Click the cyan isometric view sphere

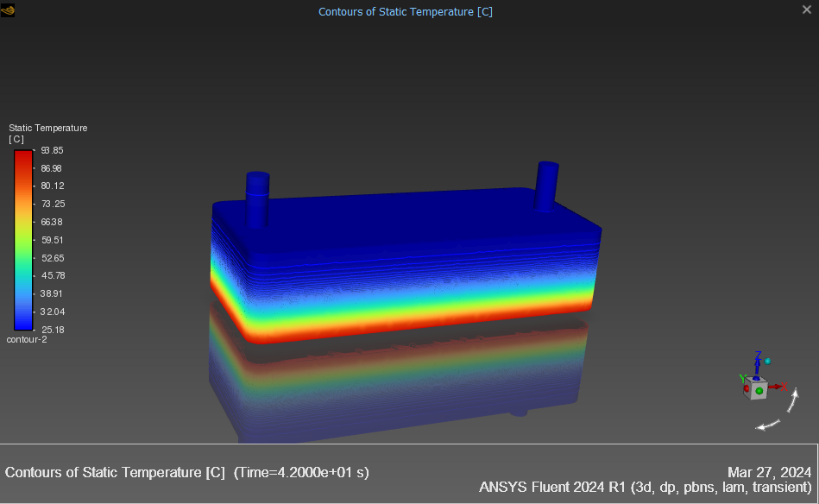coord(767,361)
